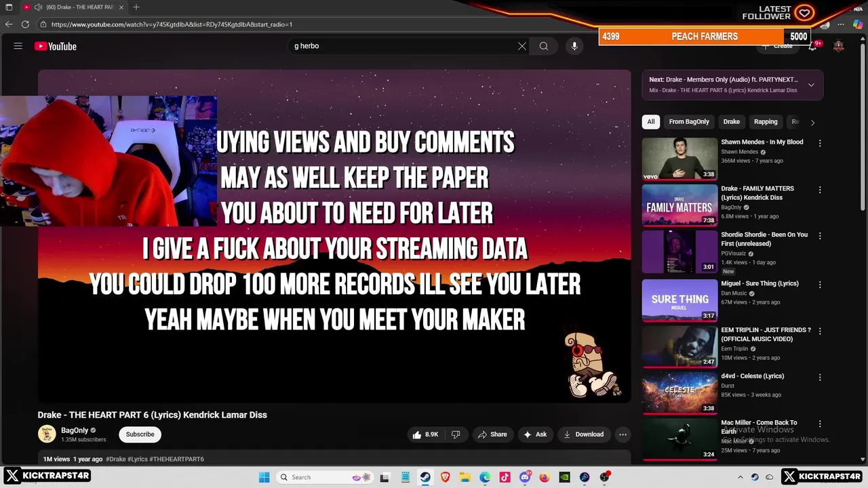868x488 pixels.
Task: Select the From BagOnly filter chip
Action: [x=689, y=122]
